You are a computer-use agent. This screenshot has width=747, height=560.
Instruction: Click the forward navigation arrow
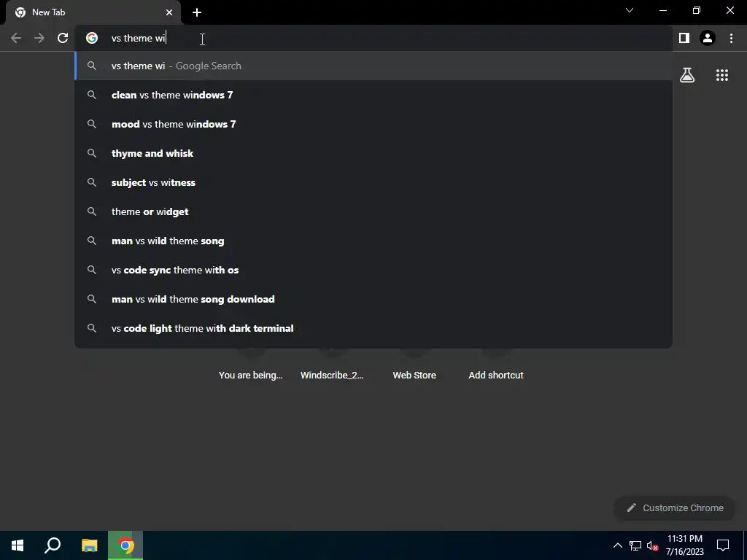pos(39,38)
